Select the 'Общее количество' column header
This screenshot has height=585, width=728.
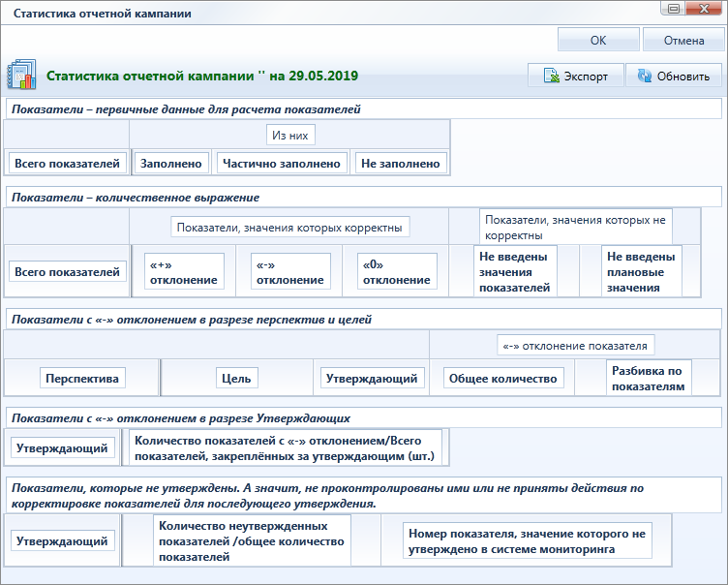click(x=502, y=379)
